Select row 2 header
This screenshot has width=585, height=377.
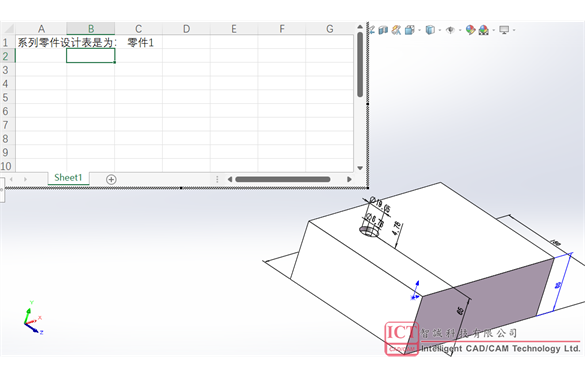point(7,56)
